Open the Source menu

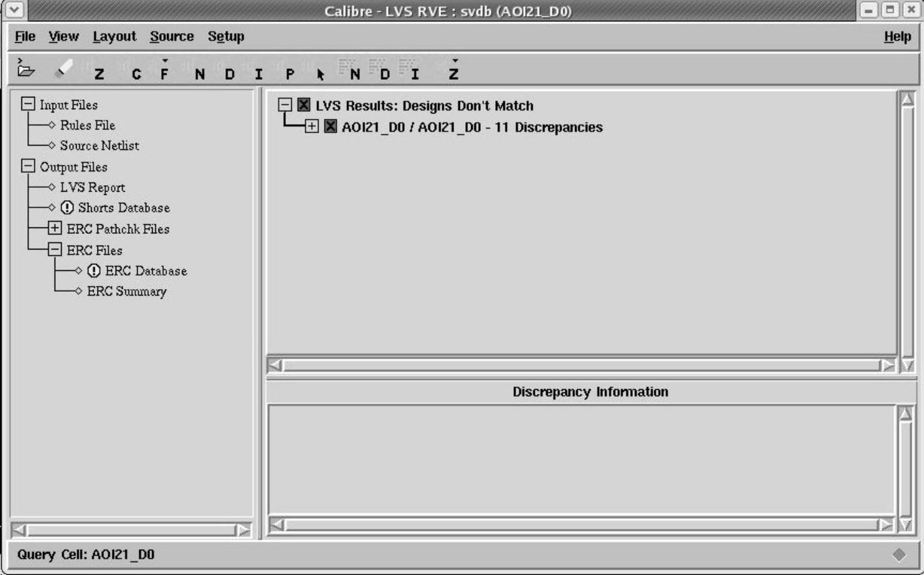[172, 36]
